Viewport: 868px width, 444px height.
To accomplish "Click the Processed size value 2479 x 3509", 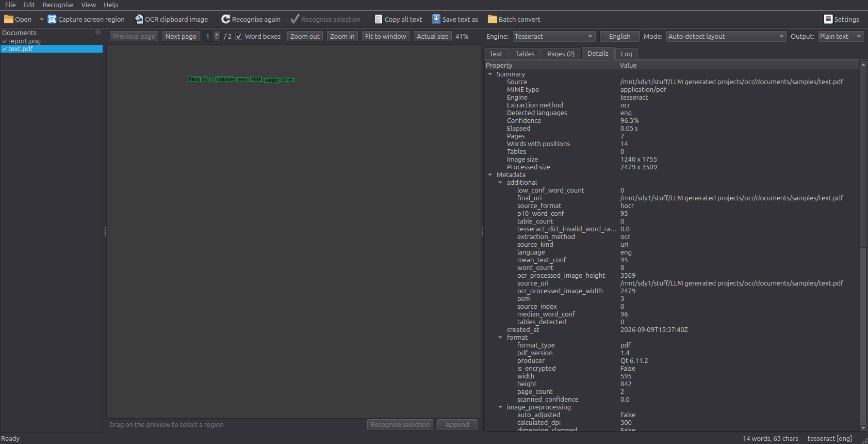I will (638, 167).
